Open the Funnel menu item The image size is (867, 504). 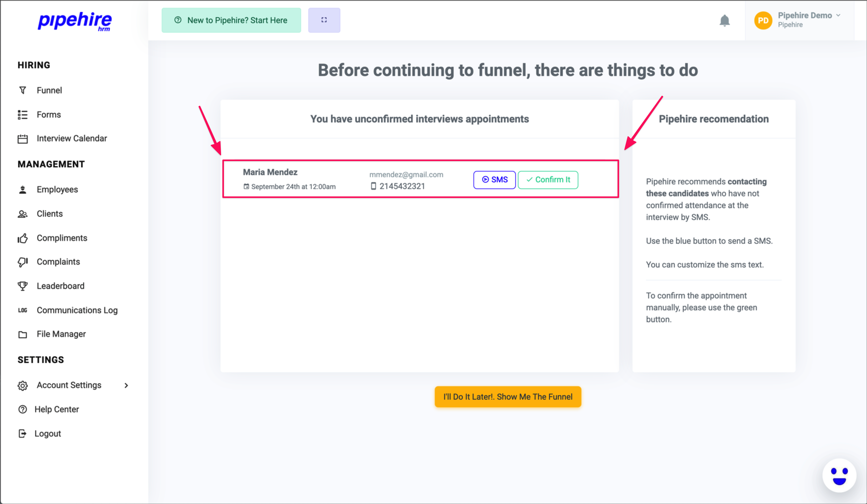pos(49,90)
